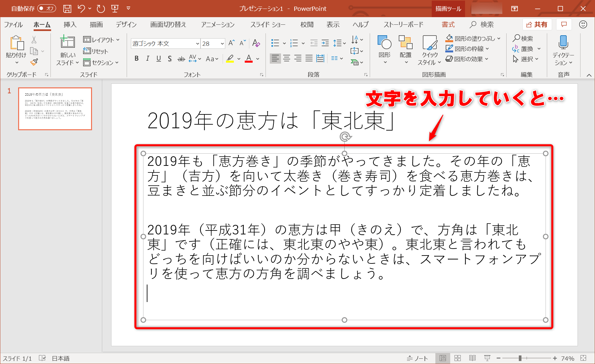Click the Format Painter brush icon
The width and height of the screenshot is (595, 364).
click(34, 62)
